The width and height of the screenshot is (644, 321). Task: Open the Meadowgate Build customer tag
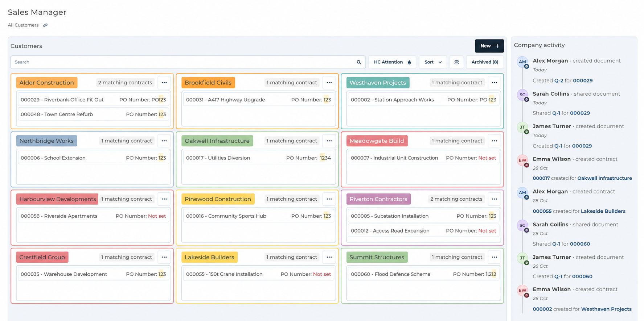click(x=377, y=141)
